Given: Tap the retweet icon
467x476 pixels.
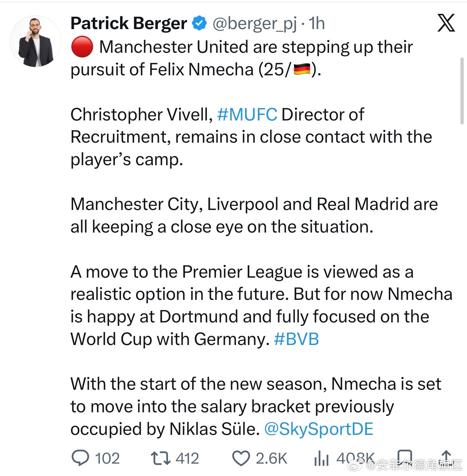Looking at the screenshot, I should [161, 458].
